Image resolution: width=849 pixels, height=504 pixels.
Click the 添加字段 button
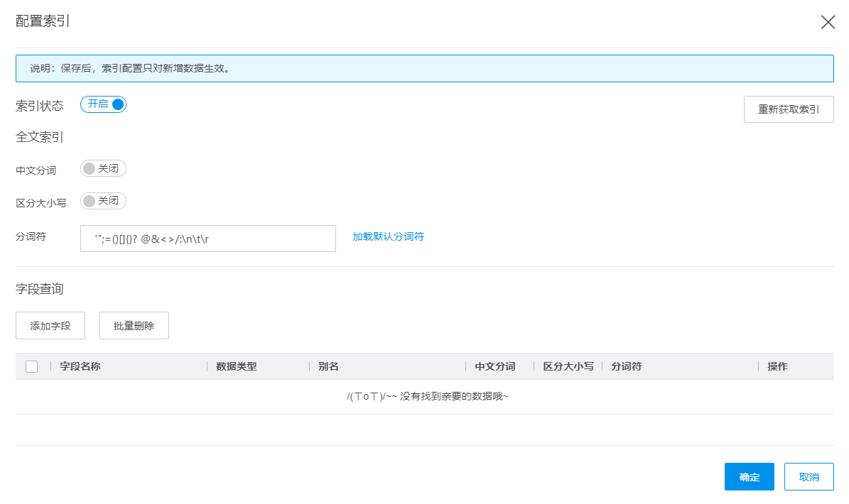point(50,325)
